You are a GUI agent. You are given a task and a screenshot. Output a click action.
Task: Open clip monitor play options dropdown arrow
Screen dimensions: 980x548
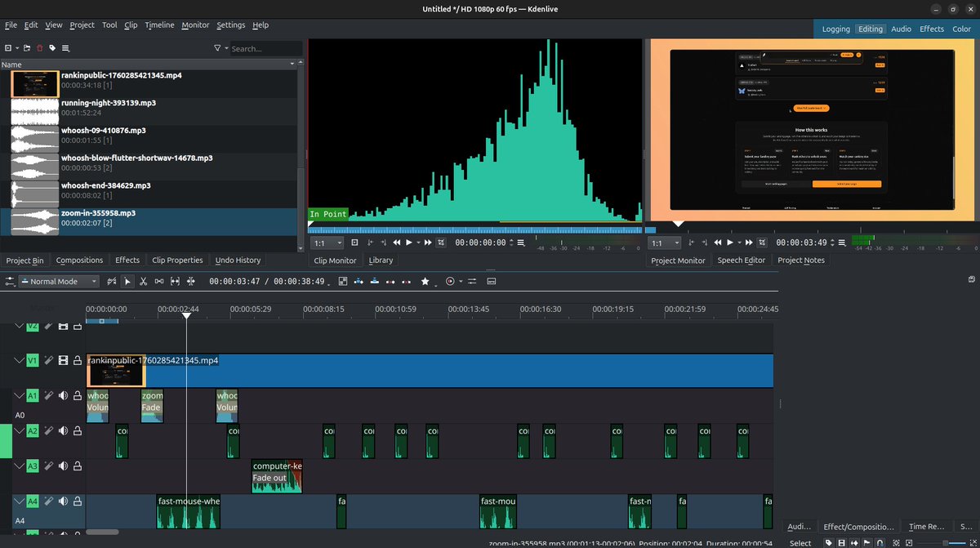coord(418,243)
